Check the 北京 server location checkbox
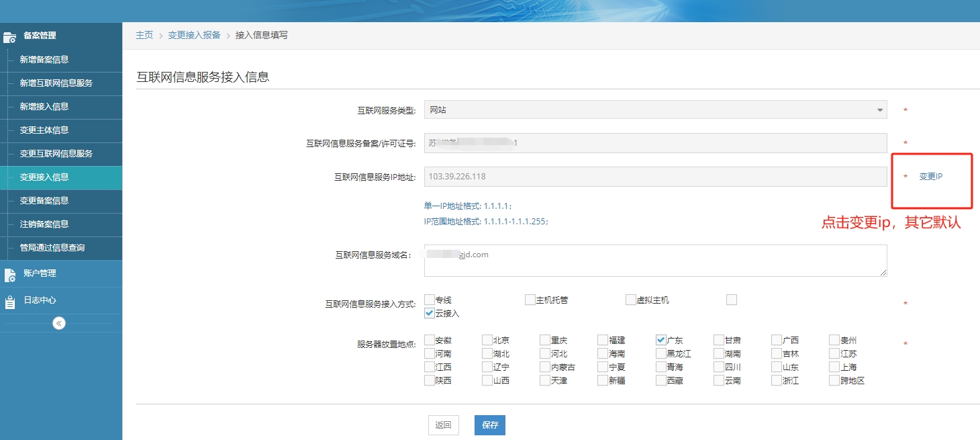 pos(487,340)
